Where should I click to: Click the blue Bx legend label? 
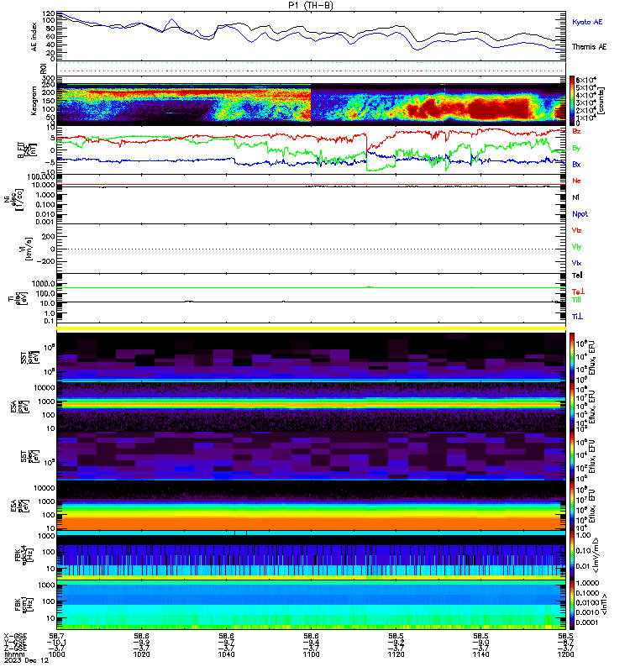576,164
